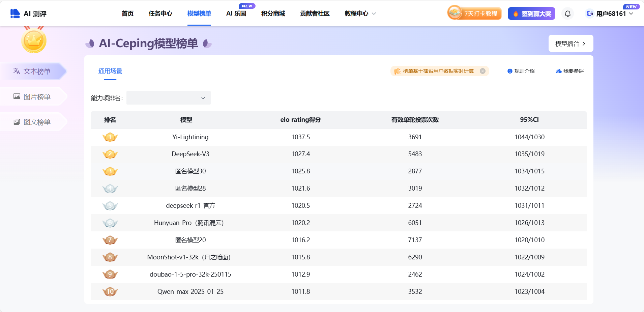Viewport: 644px width, 312px height.
Task: Click the elo rating得分 column header
Action: tap(300, 120)
